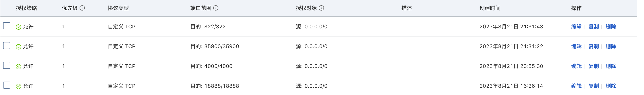
Task: Click green allow icon in port 35900 row
Action: coord(19,47)
